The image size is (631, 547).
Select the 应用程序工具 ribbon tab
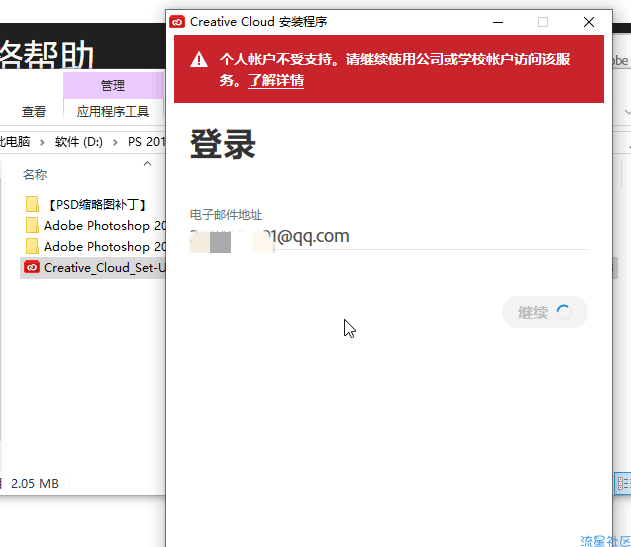pyautogui.click(x=113, y=111)
